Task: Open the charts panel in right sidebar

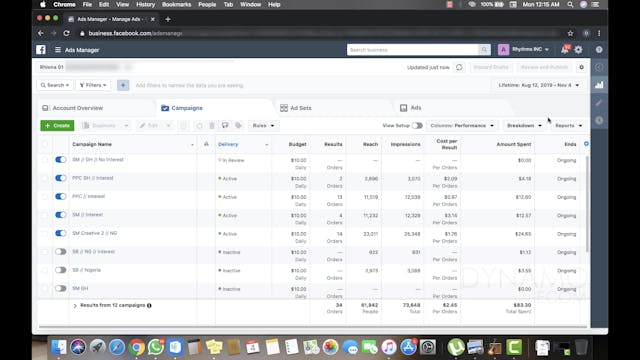Action: 599,85
